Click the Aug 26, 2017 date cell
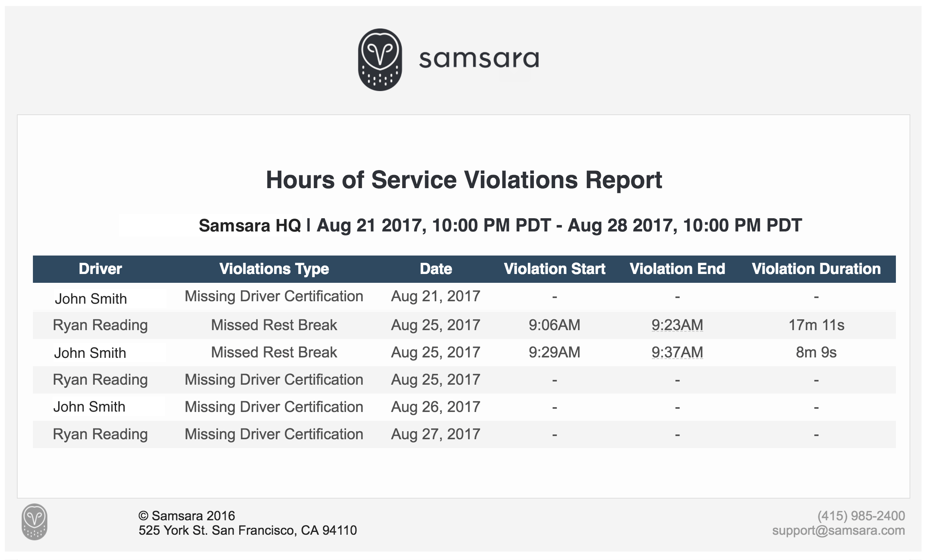Image resolution: width=928 pixels, height=560 pixels. [x=436, y=407]
